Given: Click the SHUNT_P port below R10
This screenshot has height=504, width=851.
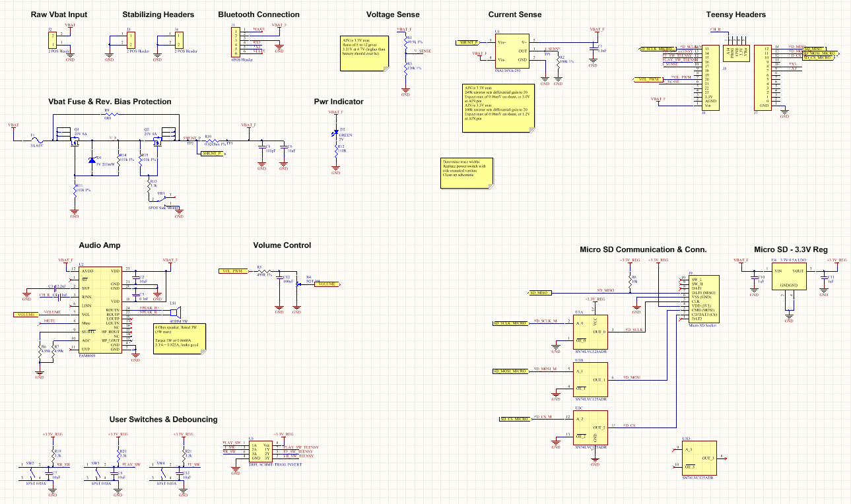Looking at the screenshot, I should tap(212, 154).
